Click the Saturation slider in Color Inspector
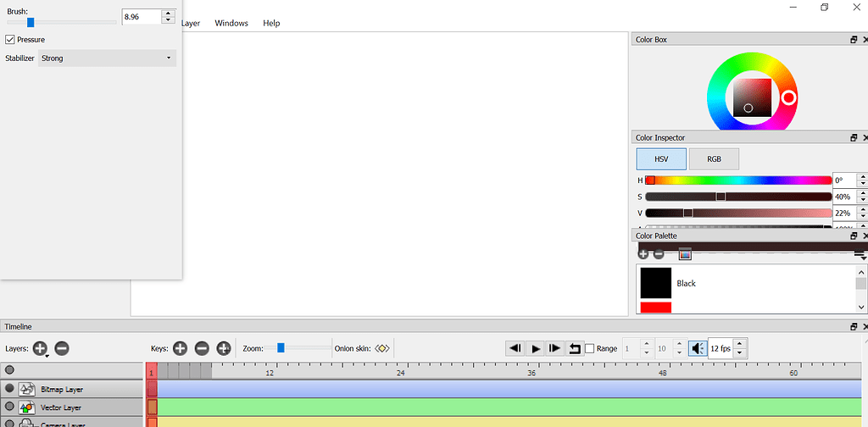868x427 pixels. click(738, 197)
